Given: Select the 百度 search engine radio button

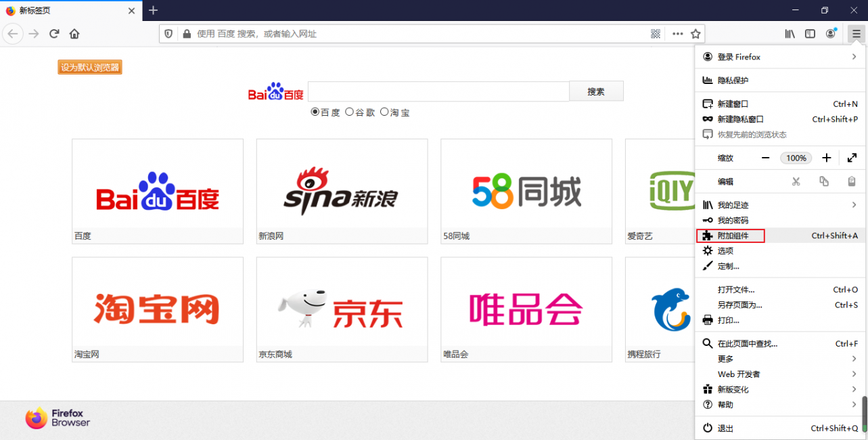Looking at the screenshot, I should pyautogui.click(x=315, y=112).
